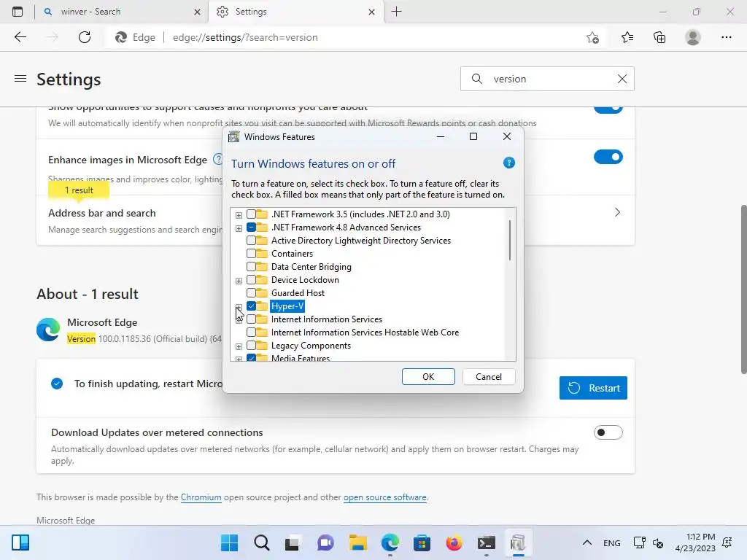Click Windows Features list scrollbar thumb
Screen dimensions: 747x560
[x=510, y=240]
